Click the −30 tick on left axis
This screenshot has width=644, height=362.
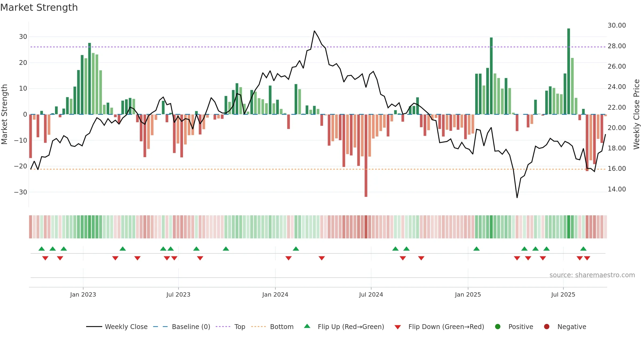click(x=21, y=192)
